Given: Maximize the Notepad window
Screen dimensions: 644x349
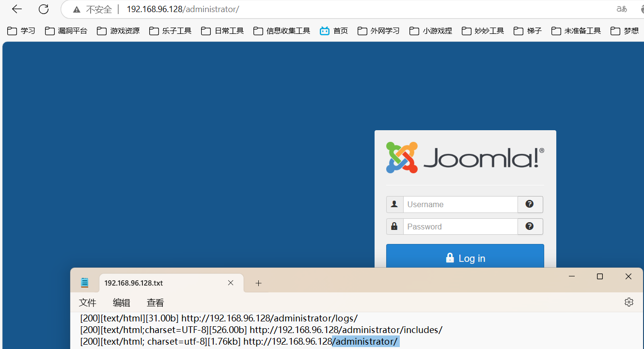Looking at the screenshot, I should (600, 276).
